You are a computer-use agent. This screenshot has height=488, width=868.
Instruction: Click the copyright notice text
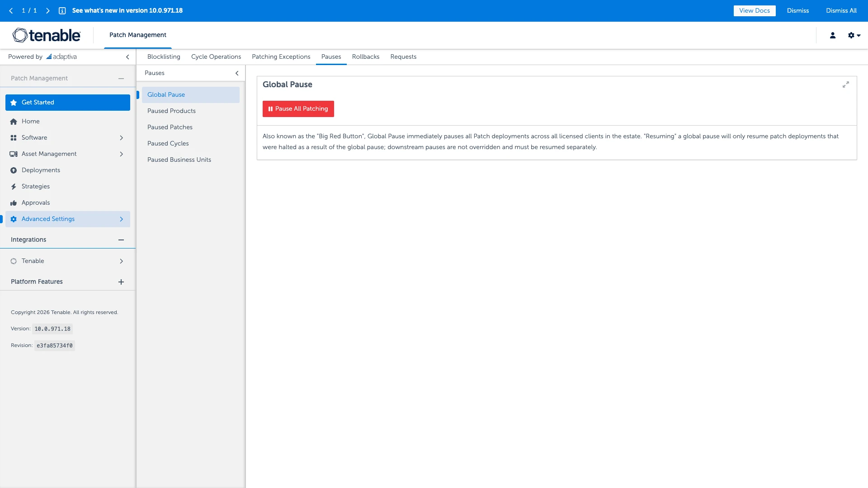tap(64, 313)
